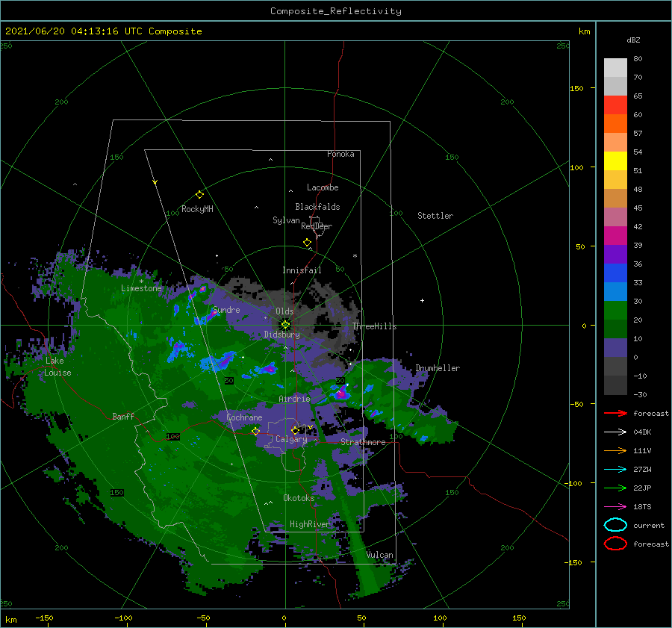Viewport: 672px width, 628px height.
Task: Click the ThreeHills label
Action: [x=375, y=326]
